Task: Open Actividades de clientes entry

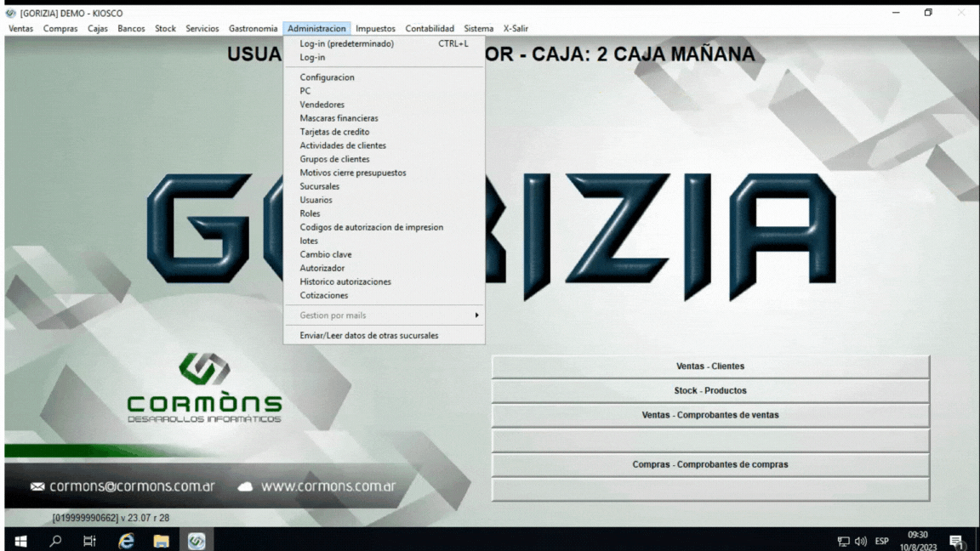Action: (x=385, y=145)
